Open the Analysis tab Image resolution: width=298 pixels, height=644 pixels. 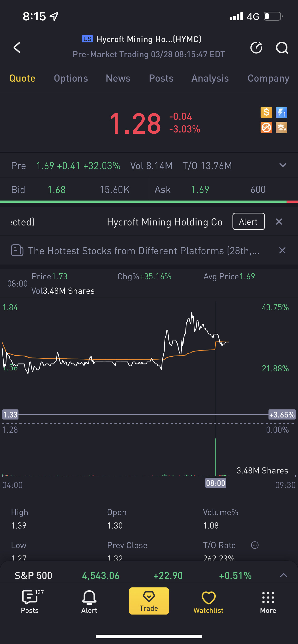(x=210, y=79)
